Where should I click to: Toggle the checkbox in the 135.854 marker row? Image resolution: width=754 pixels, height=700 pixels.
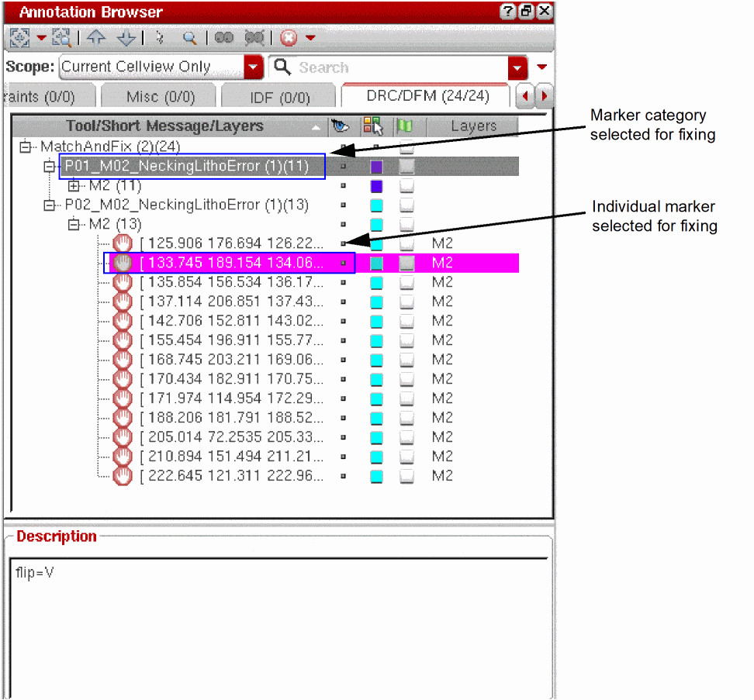(x=406, y=283)
